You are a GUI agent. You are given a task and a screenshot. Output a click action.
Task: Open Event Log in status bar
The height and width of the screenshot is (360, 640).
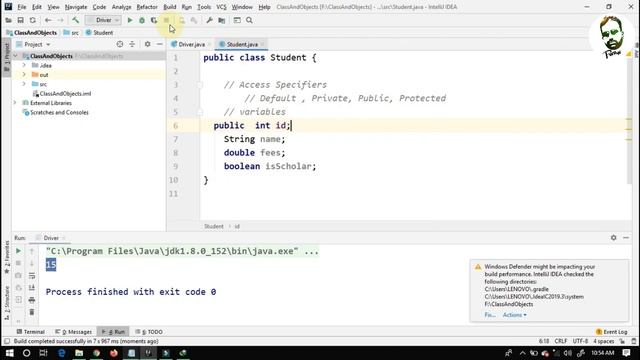[x=611, y=332]
